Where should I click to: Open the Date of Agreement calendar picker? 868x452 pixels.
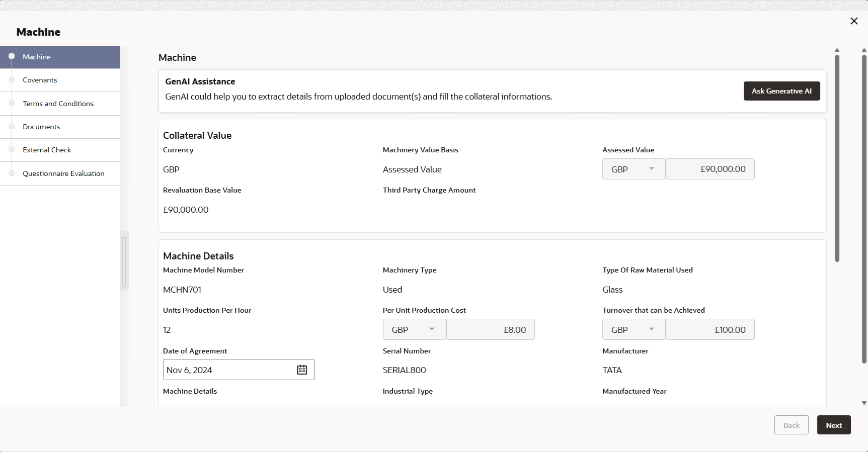click(x=302, y=370)
